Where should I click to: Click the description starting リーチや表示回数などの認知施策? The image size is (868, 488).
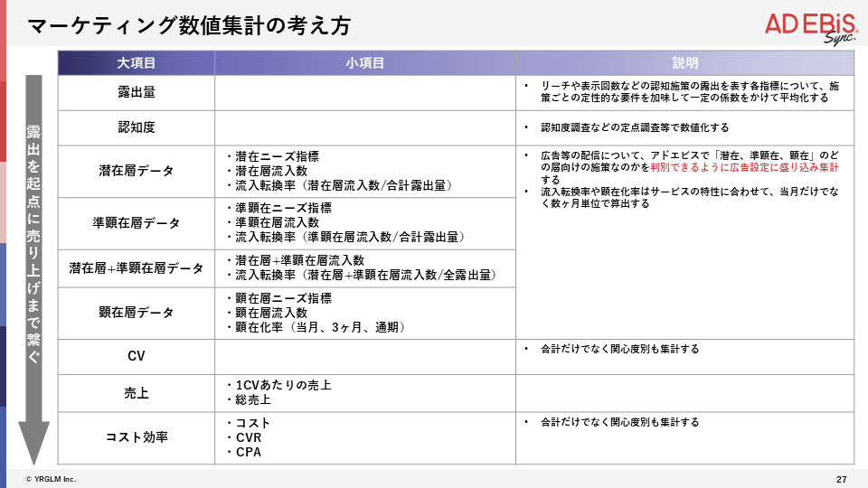tap(690, 92)
